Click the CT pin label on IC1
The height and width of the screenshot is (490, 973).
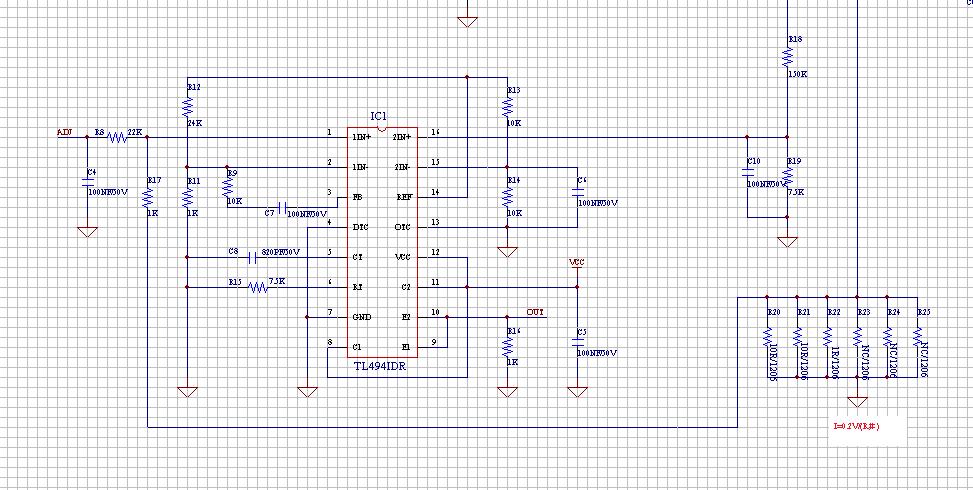[357, 257]
